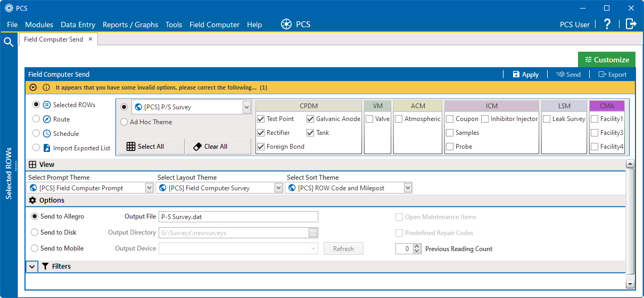Image resolution: width=644 pixels, height=298 pixels.
Task: Uncheck the Galvanic Anode checkbox
Action: coord(310,119)
